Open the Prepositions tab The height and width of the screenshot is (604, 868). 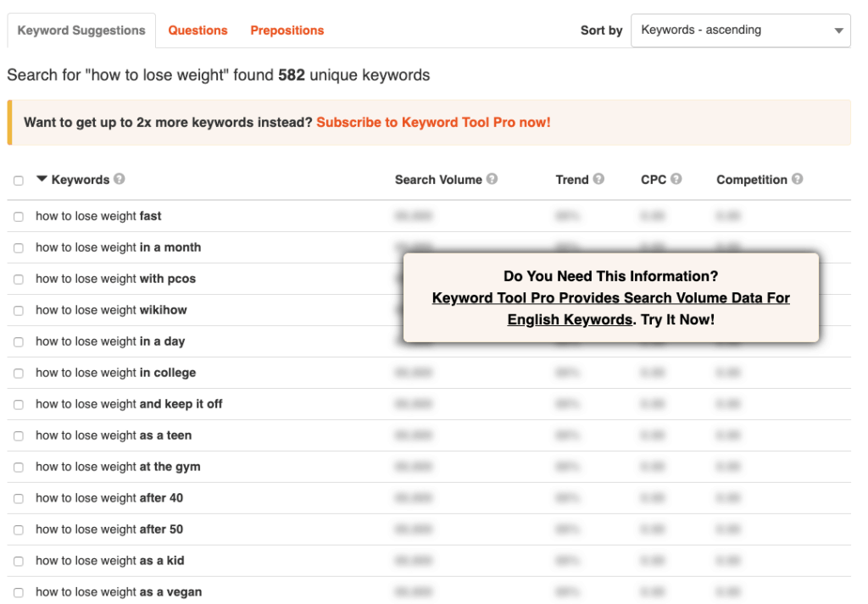[x=287, y=30]
